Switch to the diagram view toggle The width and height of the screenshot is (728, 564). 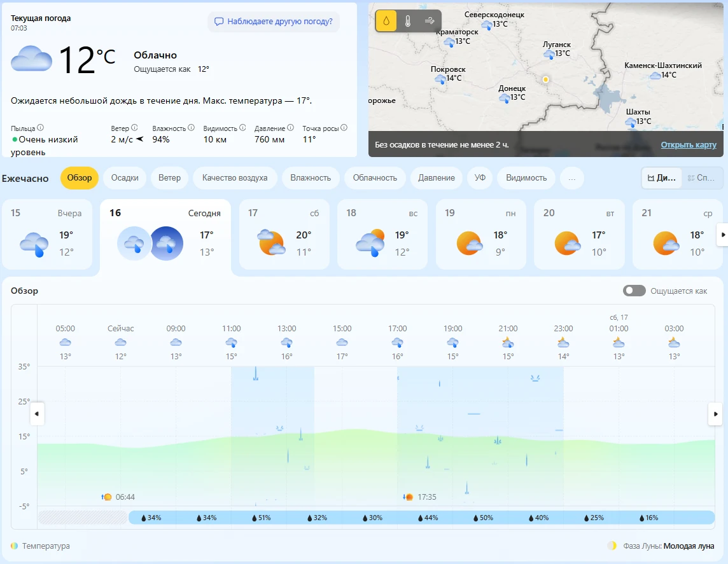[662, 178]
